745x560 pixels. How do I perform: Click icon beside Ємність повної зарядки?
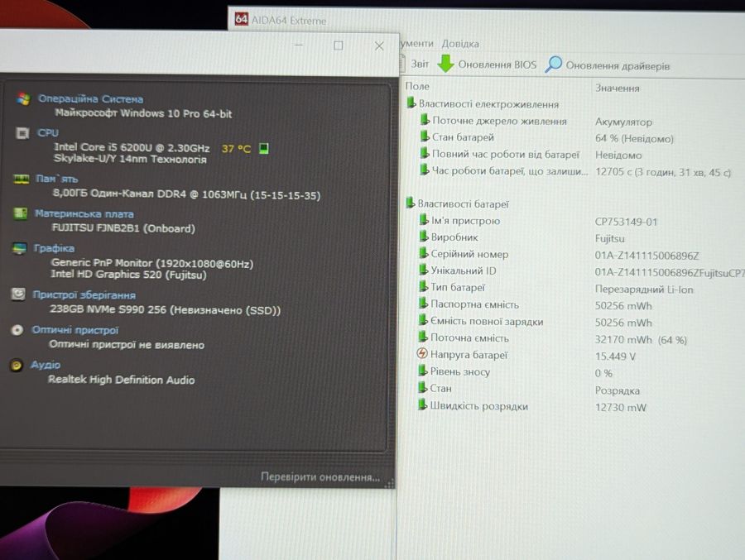(x=423, y=321)
